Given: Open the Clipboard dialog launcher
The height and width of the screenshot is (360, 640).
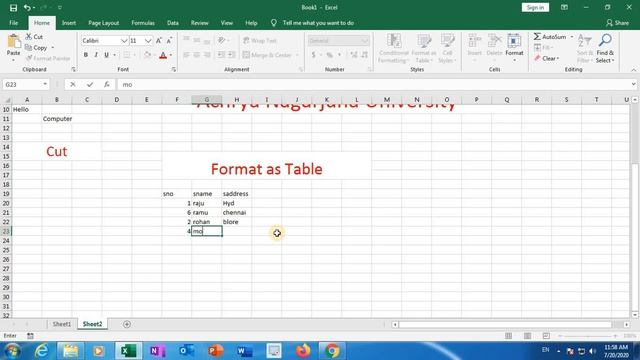Looking at the screenshot, I should (73, 69).
